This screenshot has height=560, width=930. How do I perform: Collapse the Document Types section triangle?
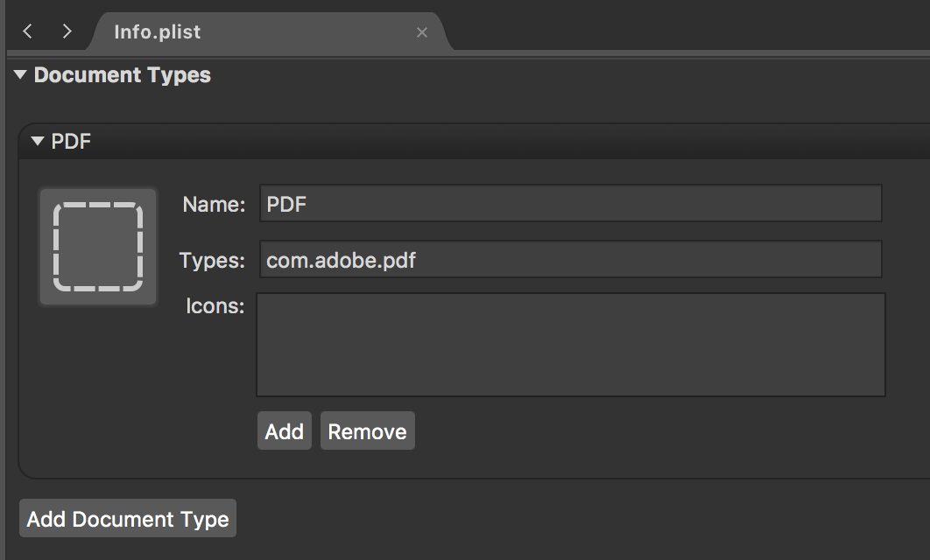click(x=20, y=75)
